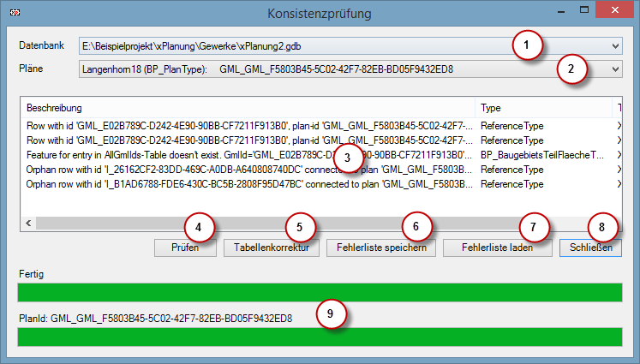
Task: Click the horizontal scrollbar thumb in the list
Action: 257,223
